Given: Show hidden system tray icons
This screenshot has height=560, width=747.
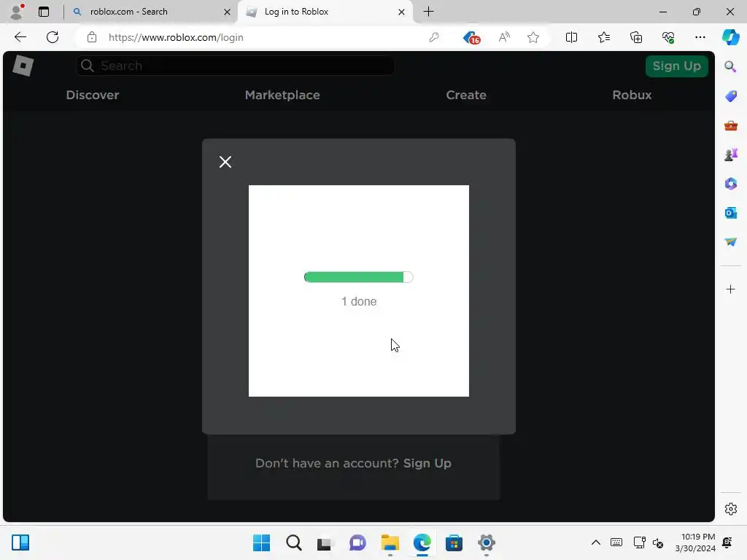Looking at the screenshot, I should pos(595,542).
